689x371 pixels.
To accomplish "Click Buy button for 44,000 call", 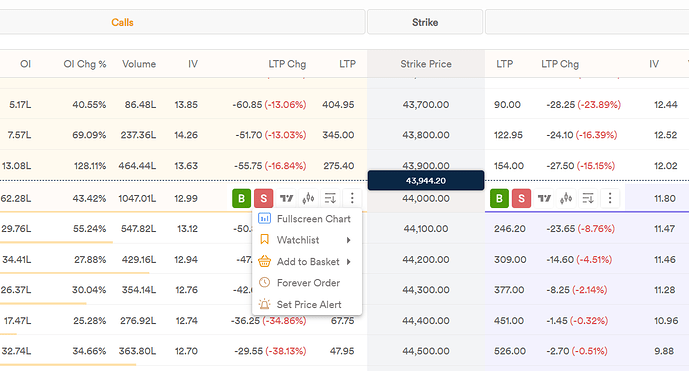I will (241, 198).
